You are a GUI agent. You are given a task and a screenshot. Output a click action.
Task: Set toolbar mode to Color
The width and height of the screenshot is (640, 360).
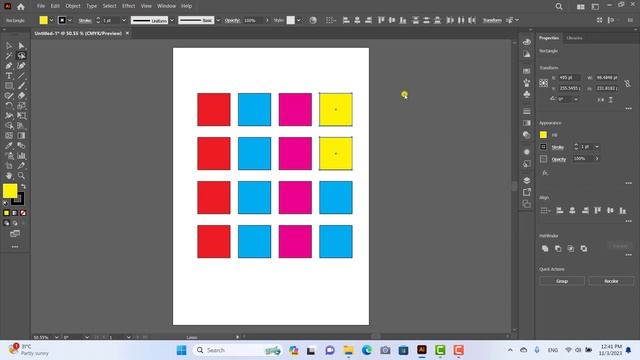[7, 213]
